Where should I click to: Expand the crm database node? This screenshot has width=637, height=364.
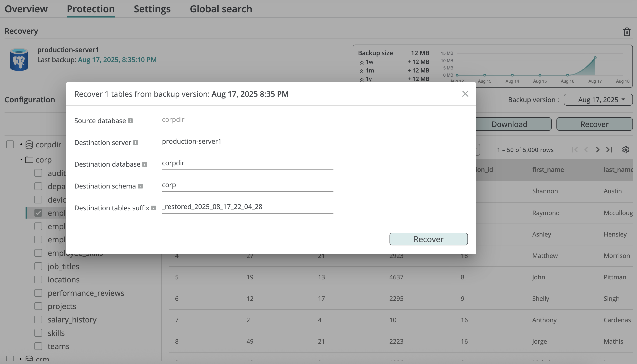21,359
